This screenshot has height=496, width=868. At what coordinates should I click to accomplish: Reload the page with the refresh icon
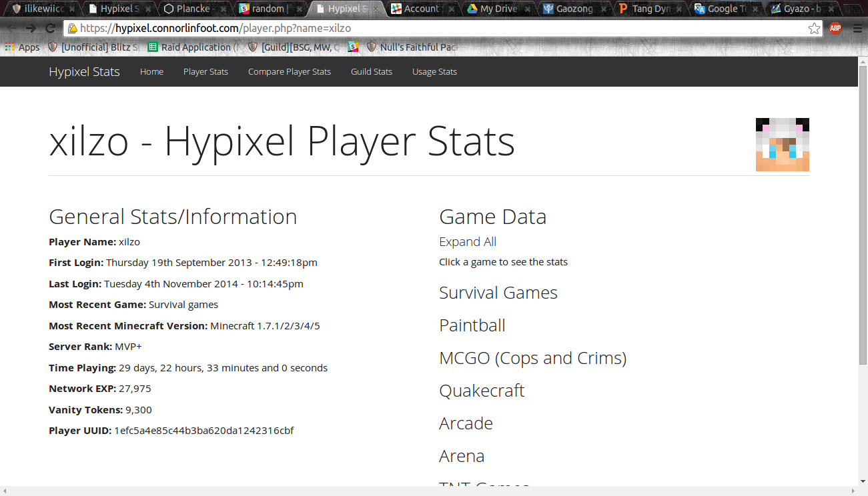click(x=50, y=29)
